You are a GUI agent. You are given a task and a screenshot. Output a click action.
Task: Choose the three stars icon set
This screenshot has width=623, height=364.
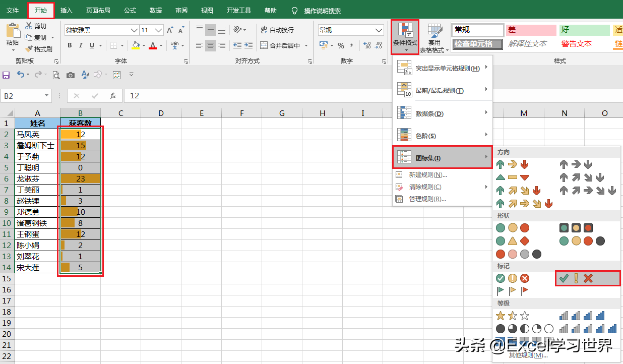(513, 316)
